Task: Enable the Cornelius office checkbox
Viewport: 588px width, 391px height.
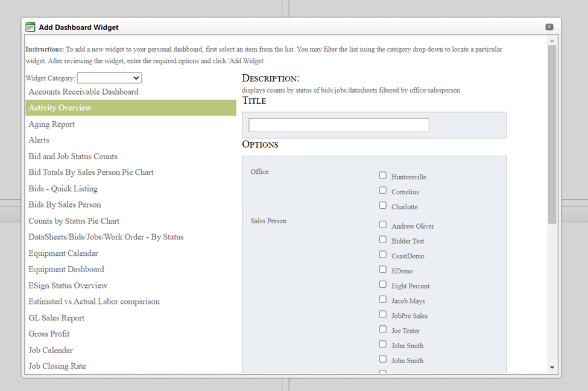Action: click(x=383, y=191)
